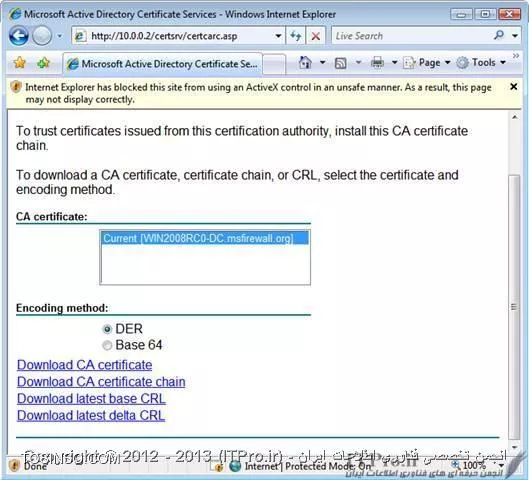Open recent pages dropdown beside Forward button
This screenshot has height=480, width=529.
59,36
